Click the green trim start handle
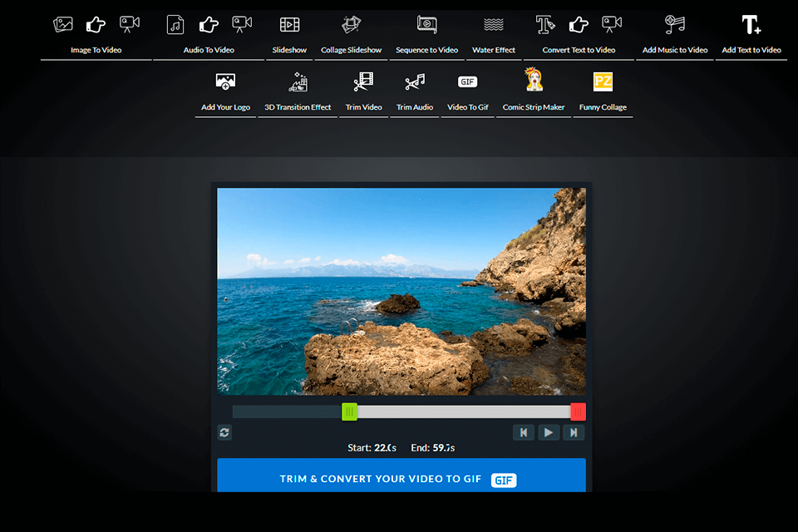Viewport: 798px width, 532px height. [x=350, y=411]
